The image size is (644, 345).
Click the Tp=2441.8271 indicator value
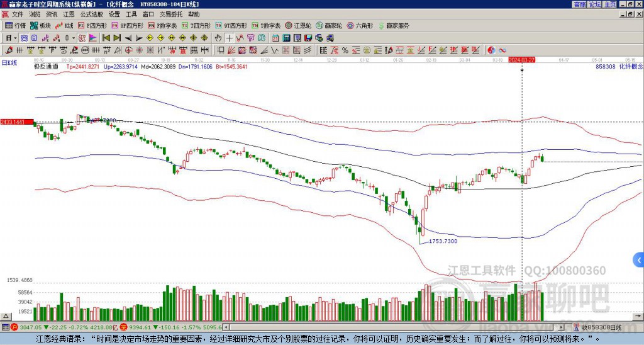(83, 67)
